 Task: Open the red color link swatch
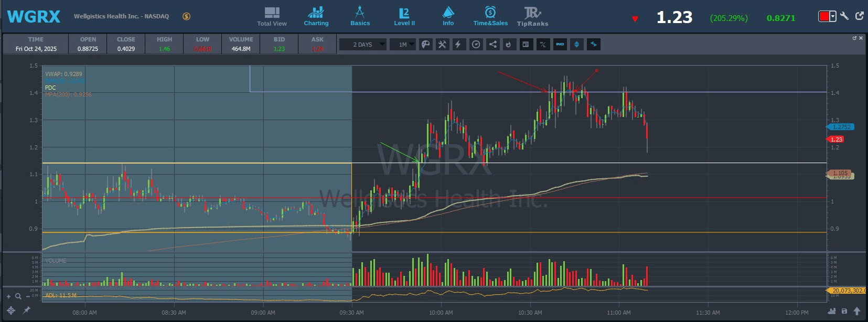coord(824,16)
